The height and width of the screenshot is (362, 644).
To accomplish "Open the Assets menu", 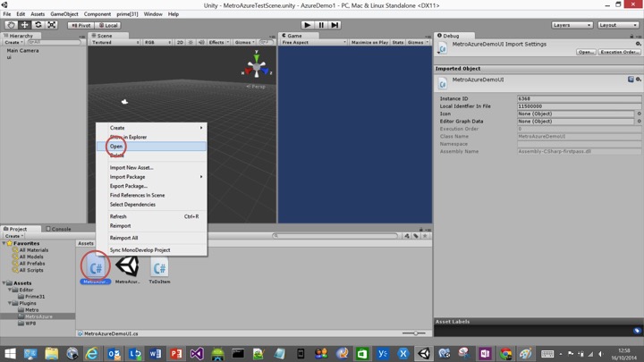I will pyautogui.click(x=38, y=14).
